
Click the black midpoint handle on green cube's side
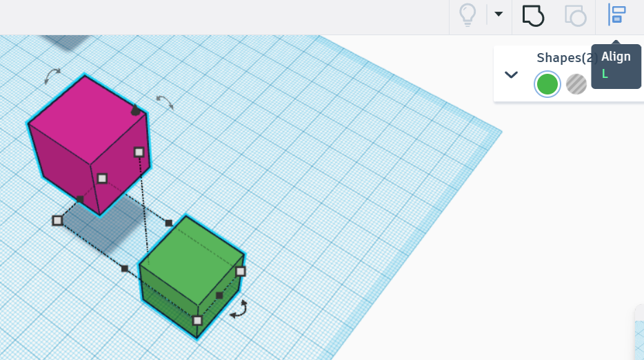pyautogui.click(x=219, y=295)
